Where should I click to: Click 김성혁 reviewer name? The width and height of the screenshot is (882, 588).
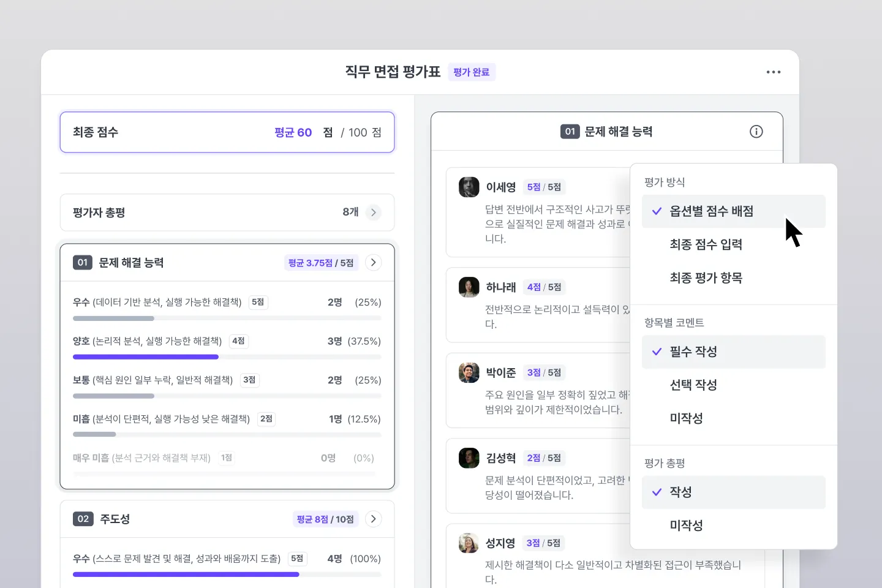[501, 458]
